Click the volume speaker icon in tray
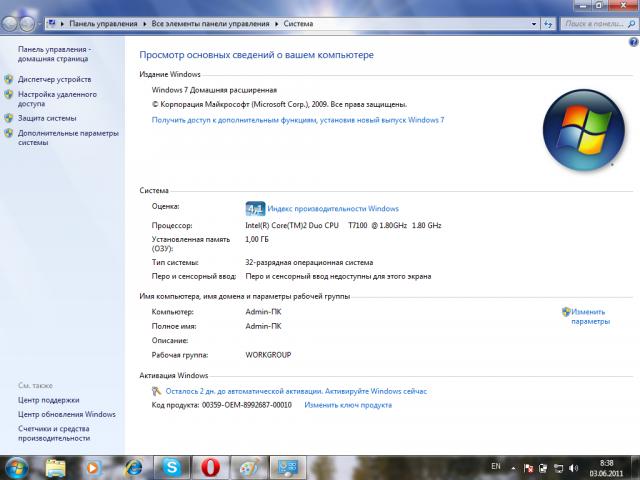Screen dimensions: 640x480 point(572,467)
